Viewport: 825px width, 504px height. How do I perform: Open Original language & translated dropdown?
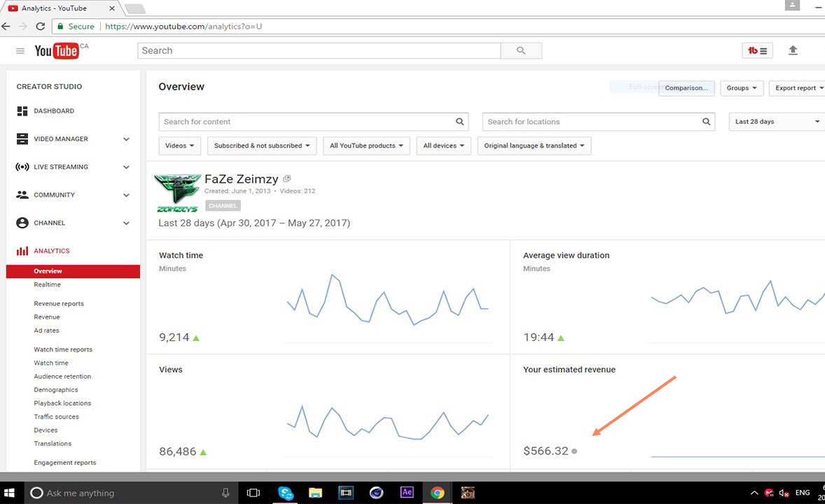[534, 146]
